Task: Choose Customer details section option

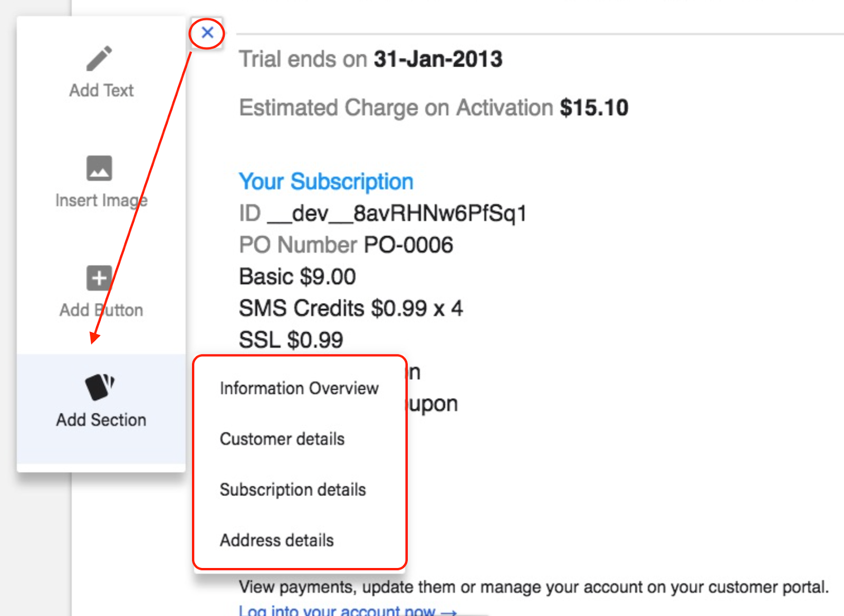Action: tap(282, 439)
